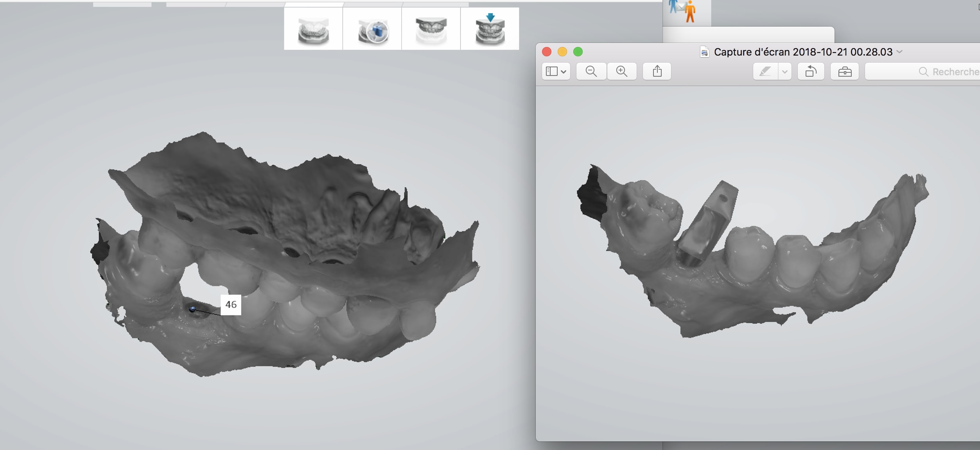Zoom in on the Preview image
The width and height of the screenshot is (980, 450).
[621, 71]
